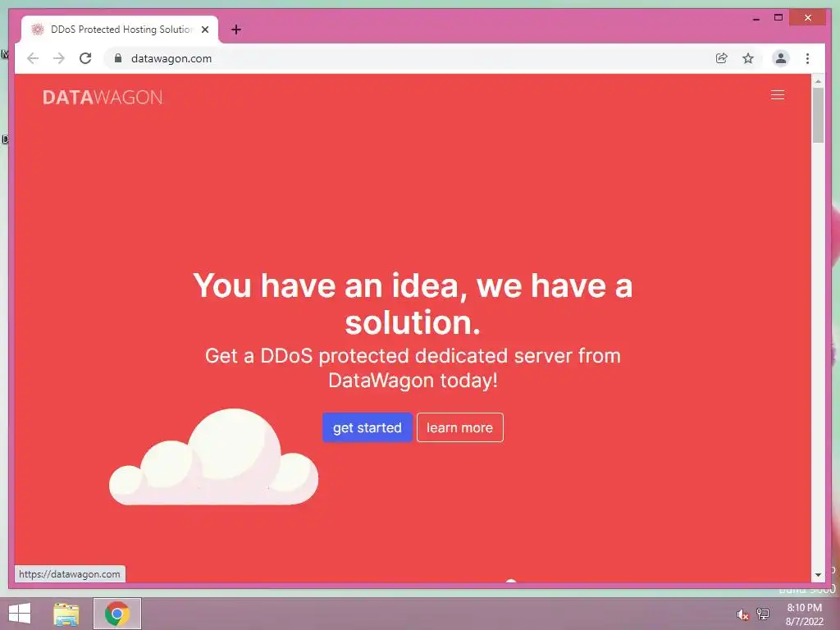Open the network tray icon

[763, 614]
